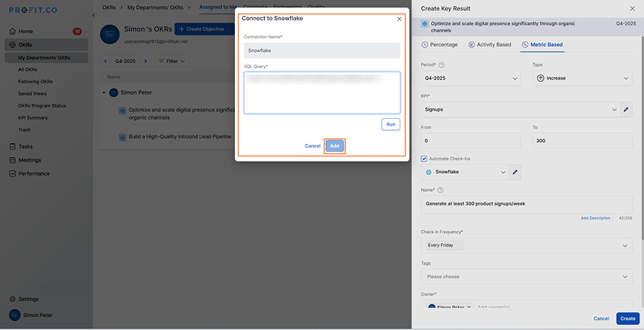This screenshot has width=644, height=330.
Task: Edit the Signups KPI pencil icon
Action: [x=627, y=110]
